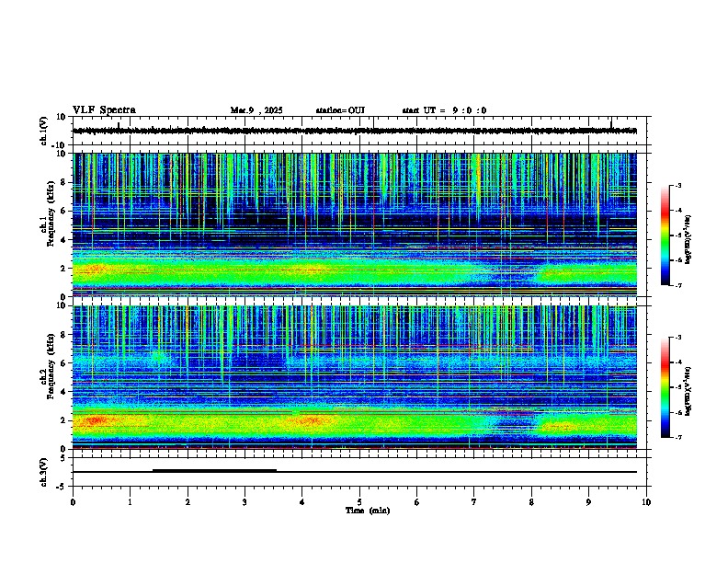
Task: Click the "3" tick on the time axis
Action: coord(245,502)
